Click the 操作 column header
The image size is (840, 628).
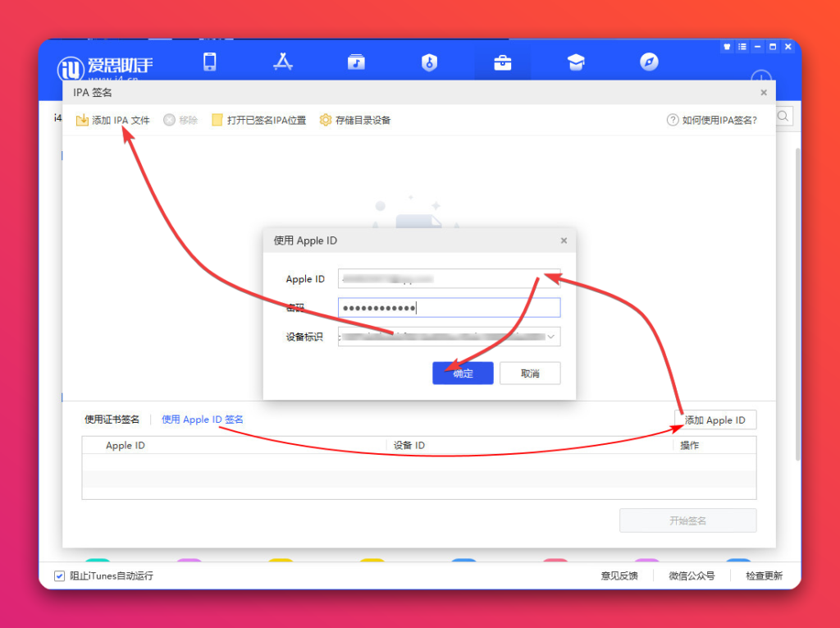pyautogui.click(x=689, y=445)
